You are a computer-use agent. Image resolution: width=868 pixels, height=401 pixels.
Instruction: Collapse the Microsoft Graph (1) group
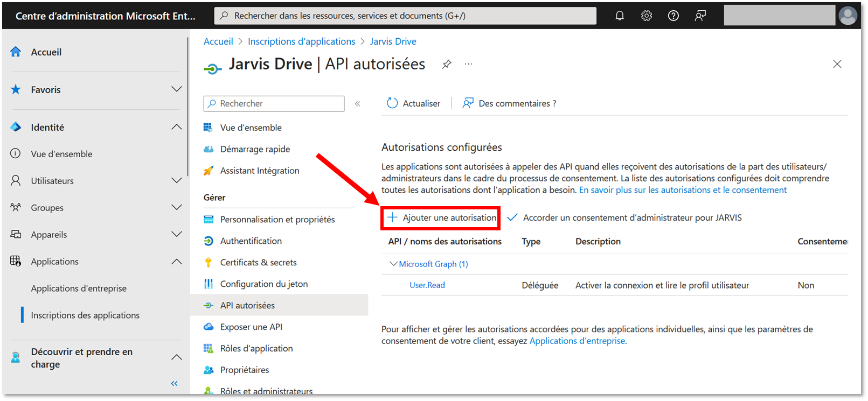pos(393,264)
